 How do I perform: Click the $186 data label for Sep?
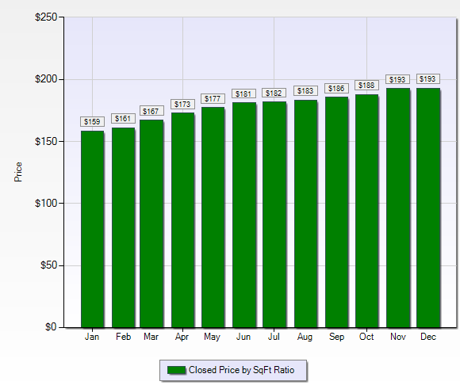[x=336, y=88]
